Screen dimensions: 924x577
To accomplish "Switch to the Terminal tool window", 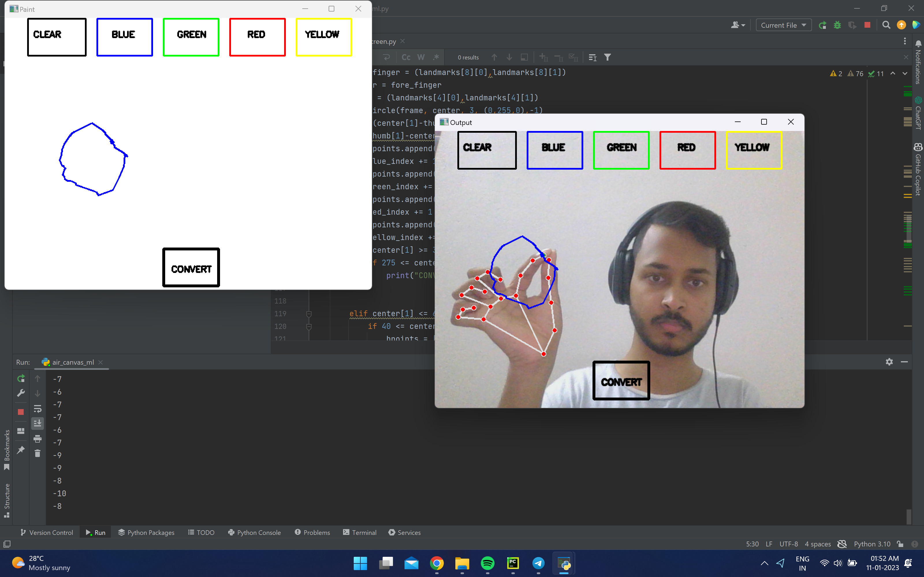I will click(x=359, y=532).
